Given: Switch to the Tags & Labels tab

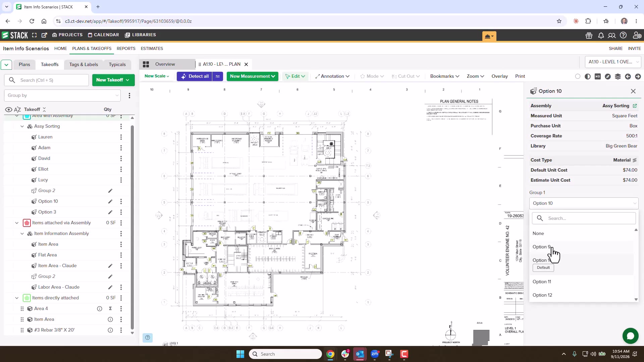Looking at the screenshot, I should (84, 64).
